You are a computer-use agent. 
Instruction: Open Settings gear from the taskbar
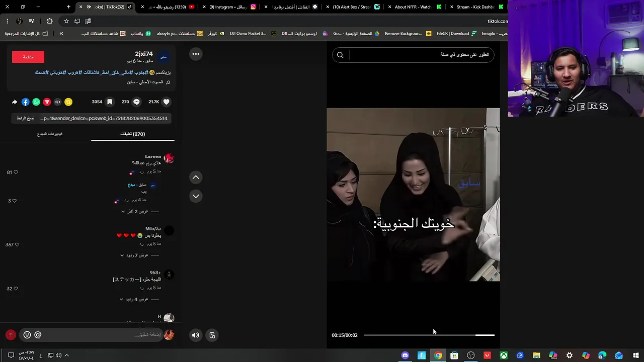coord(569,355)
